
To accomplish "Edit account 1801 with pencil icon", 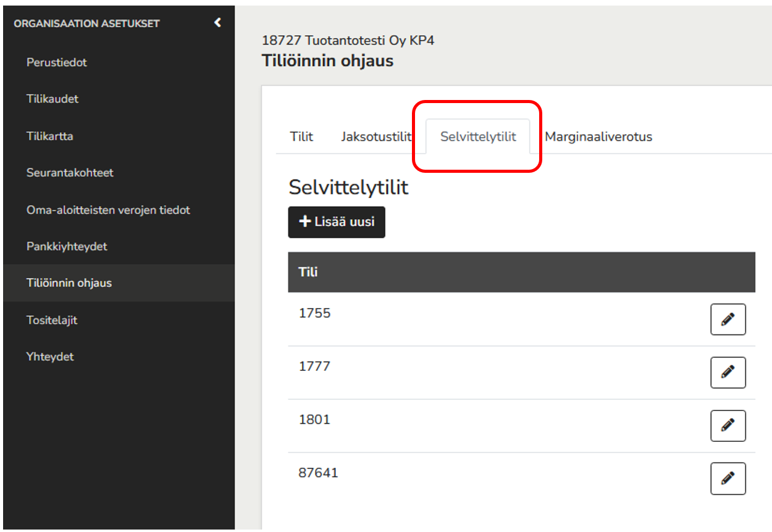I will tap(728, 426).
